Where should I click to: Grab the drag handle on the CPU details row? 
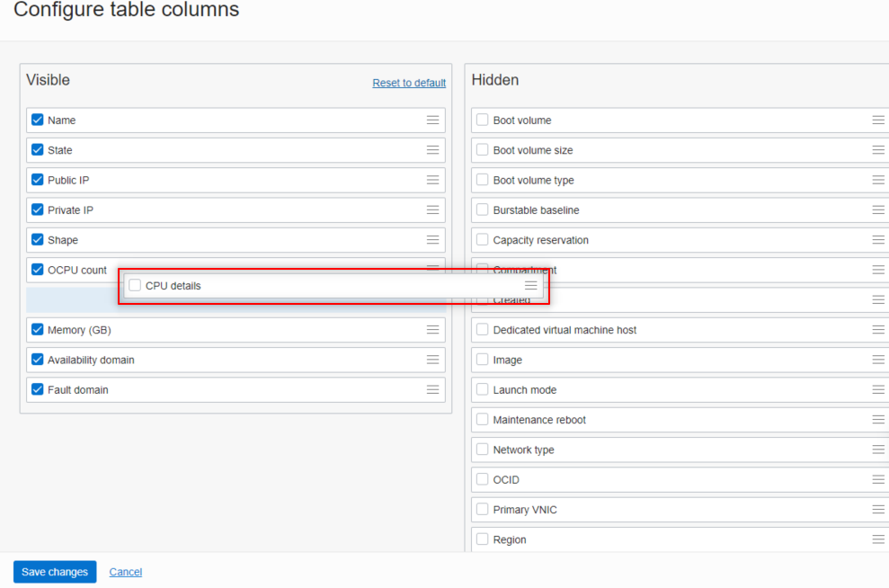tap(530, 285)
